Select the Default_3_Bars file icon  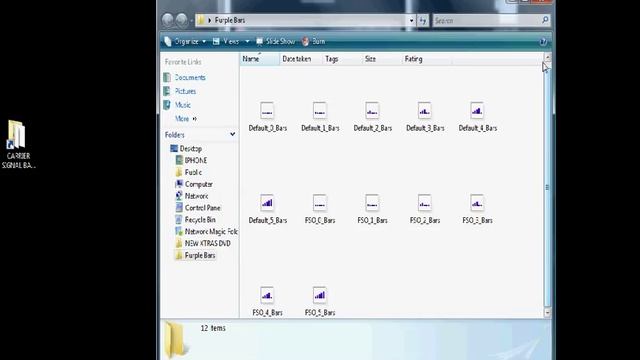(425, 111)
